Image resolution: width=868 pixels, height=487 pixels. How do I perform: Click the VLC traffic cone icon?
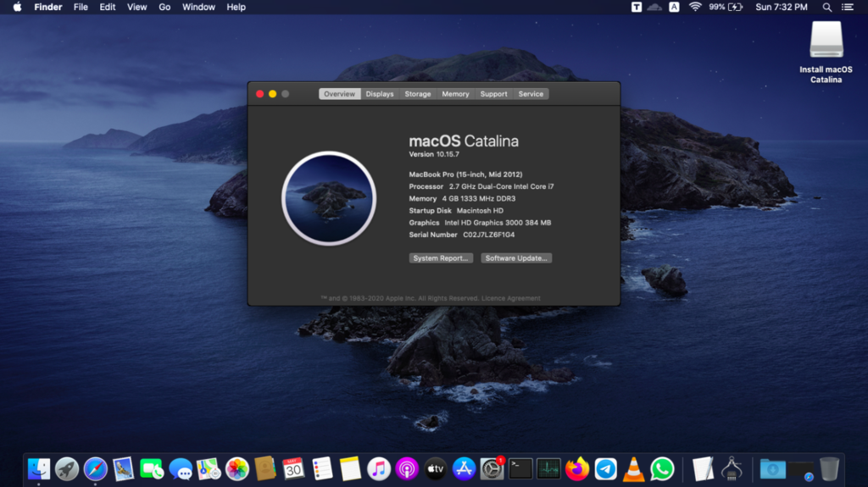coord(633,468)
